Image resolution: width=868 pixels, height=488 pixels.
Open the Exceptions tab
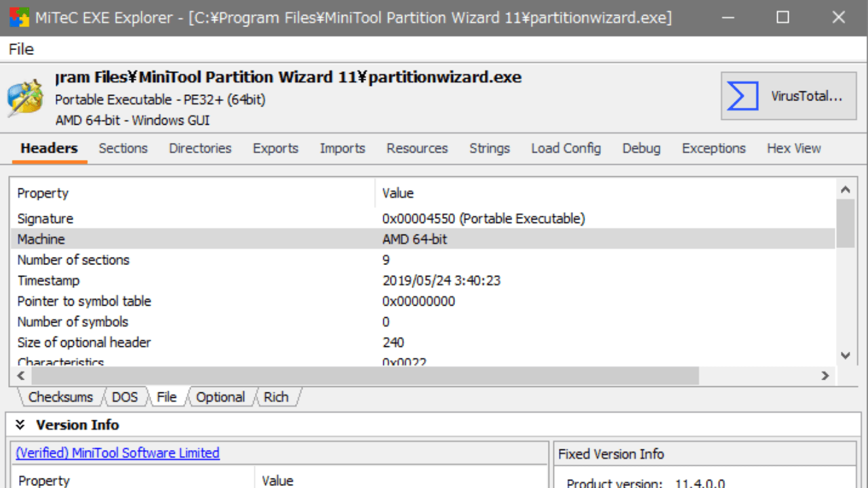pyautogui.click(x=713, y=148)
